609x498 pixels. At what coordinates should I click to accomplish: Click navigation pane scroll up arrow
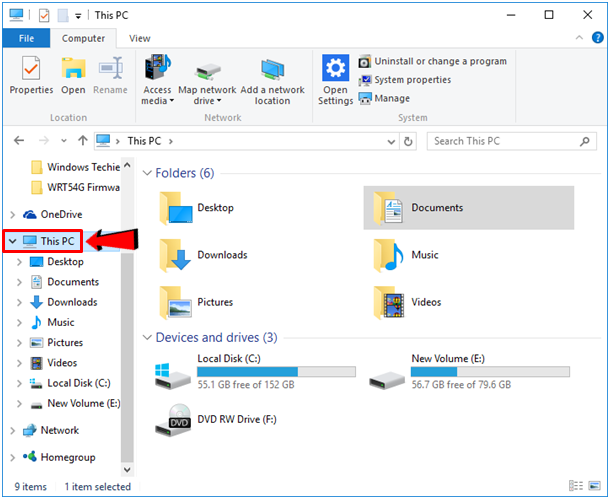(x=127, y=165)
